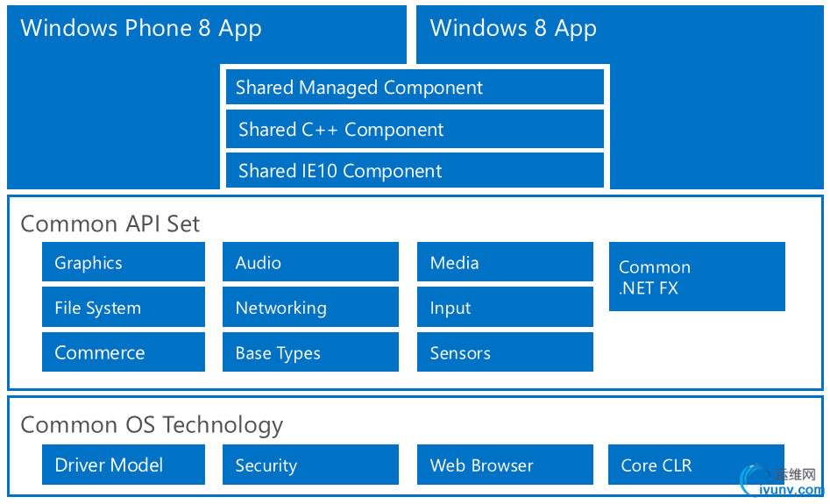This screenshot has width=830, height=504.
Task: Choose the Sensors block
Action: click(505, 352)
